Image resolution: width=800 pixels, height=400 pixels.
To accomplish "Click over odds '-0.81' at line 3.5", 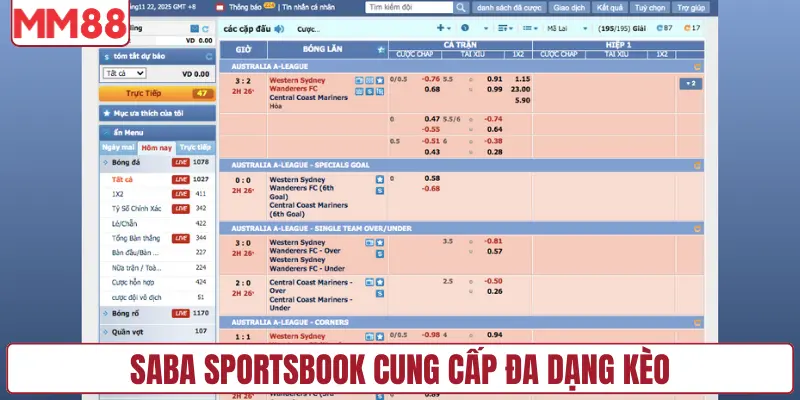I will click(x=493, y=241).
